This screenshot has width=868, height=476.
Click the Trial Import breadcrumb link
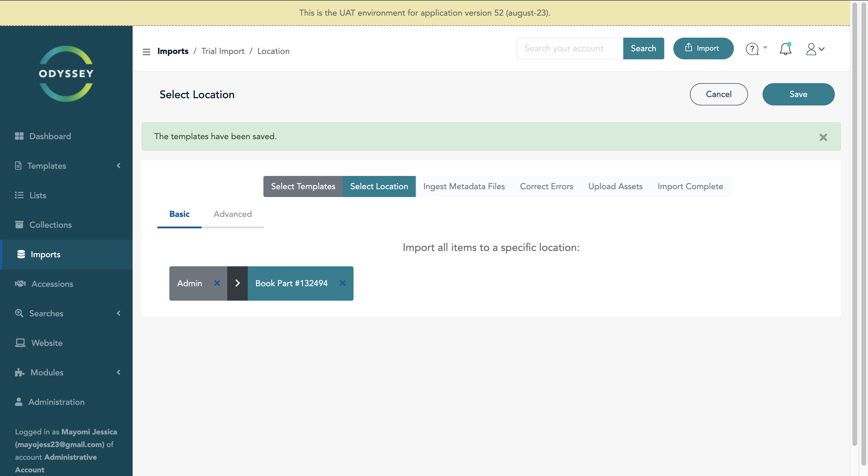pos(223,51)
